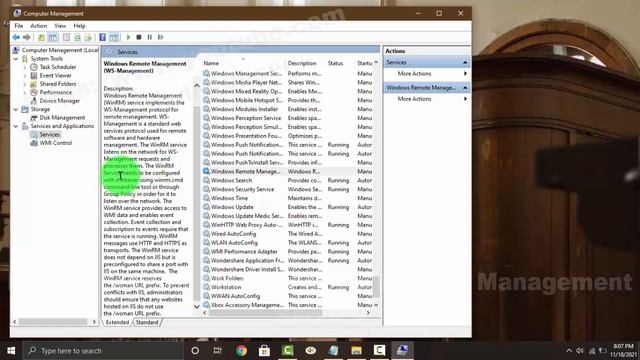The height and width of the screenshot is (360, 640).
Task: Select the Windows Update service
Action: [287, 207]
